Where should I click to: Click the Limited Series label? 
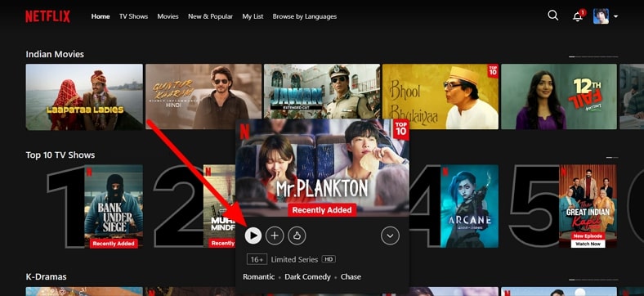(x=294, y=259)
